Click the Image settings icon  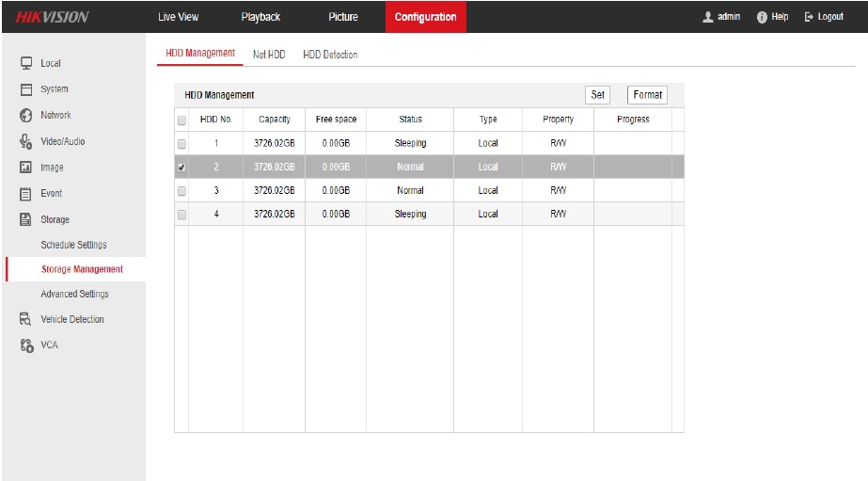click(26, 168)
